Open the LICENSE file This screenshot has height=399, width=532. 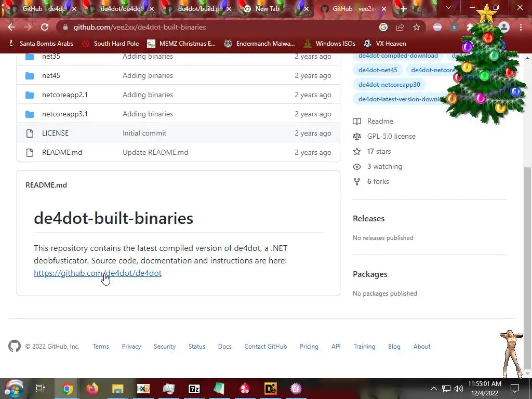pyautogui.click(x=55, y=133)
